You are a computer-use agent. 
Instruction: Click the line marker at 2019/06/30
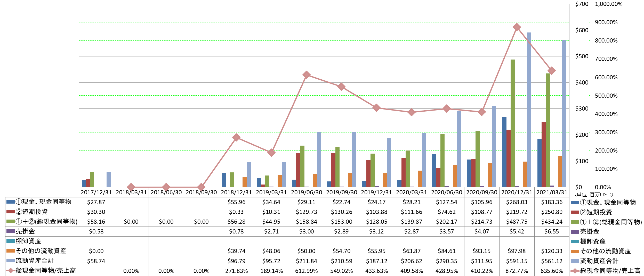click(x=307, y=75)
